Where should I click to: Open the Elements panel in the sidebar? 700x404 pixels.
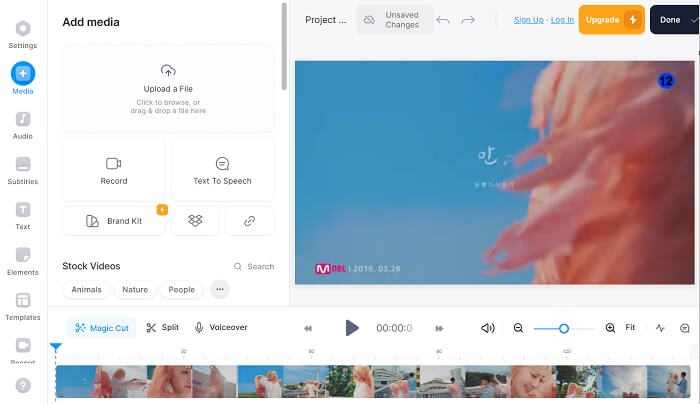tap(23, 261)
